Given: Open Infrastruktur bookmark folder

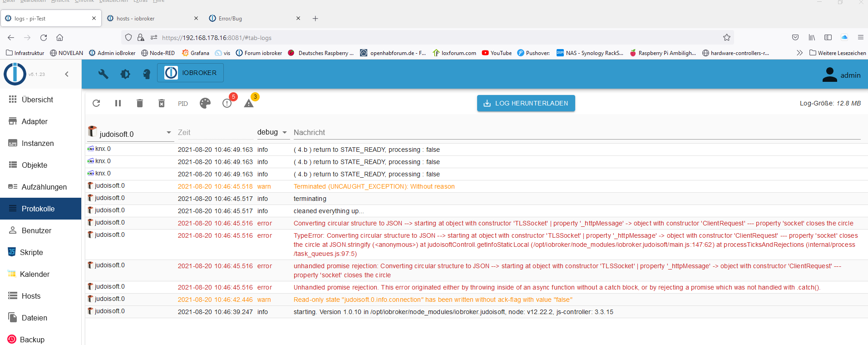Looking at the screenshot, I should click(25, 53).
